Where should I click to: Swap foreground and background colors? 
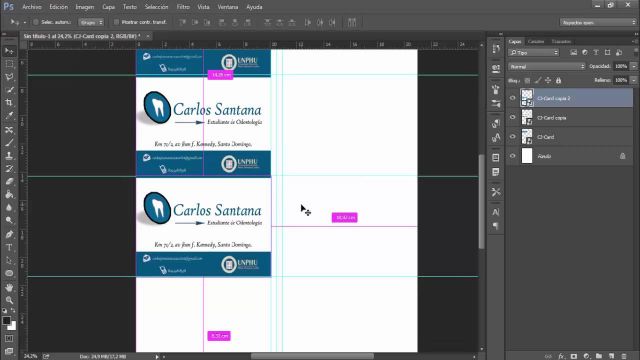point(13,311)
